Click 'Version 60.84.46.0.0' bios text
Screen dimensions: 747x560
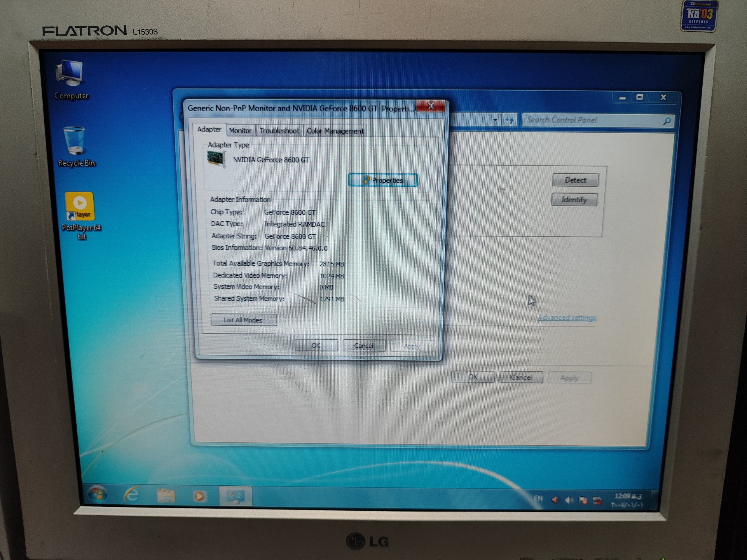[x=296, y=248]
